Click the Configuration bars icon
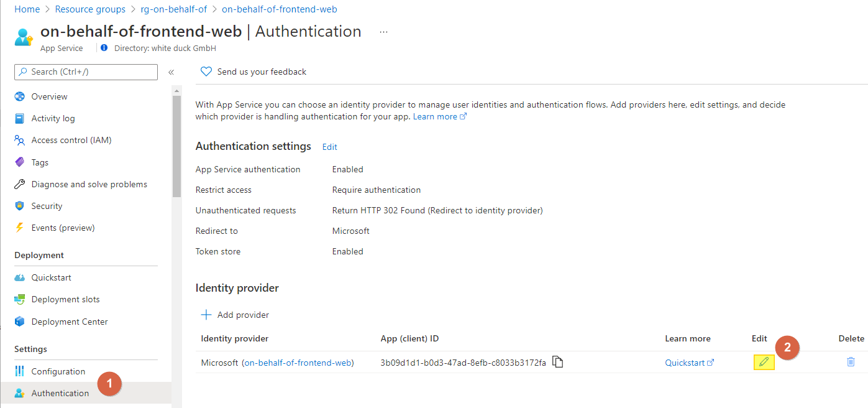Screen dimensions: 868x408 (x=20, y=371)
